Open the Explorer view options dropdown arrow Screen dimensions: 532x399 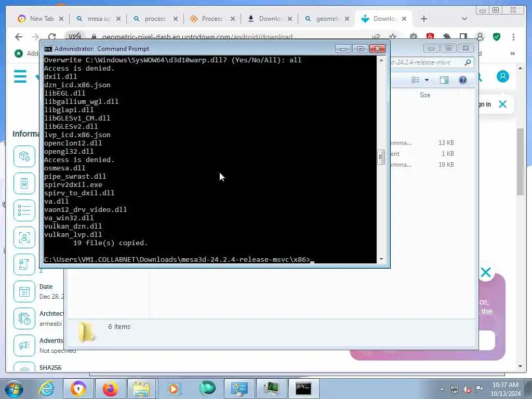click(427, 79)
